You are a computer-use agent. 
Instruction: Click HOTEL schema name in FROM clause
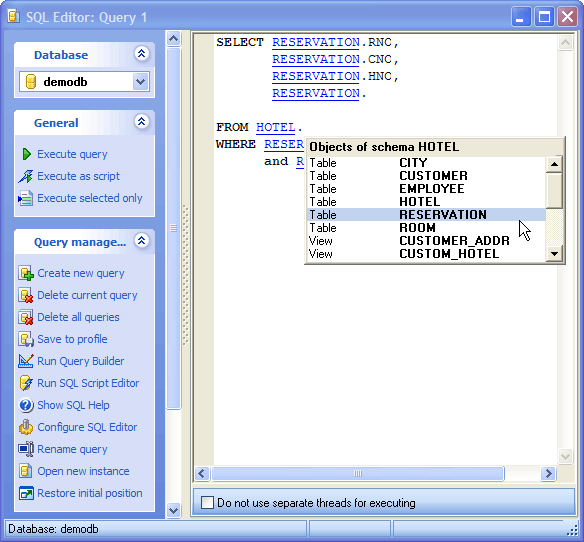coord(276,127)
